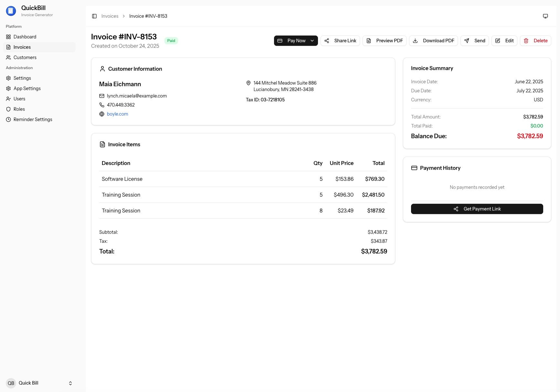The image size is (560, 392).
Task: Open Preview PDF
Action: (384, 41)
